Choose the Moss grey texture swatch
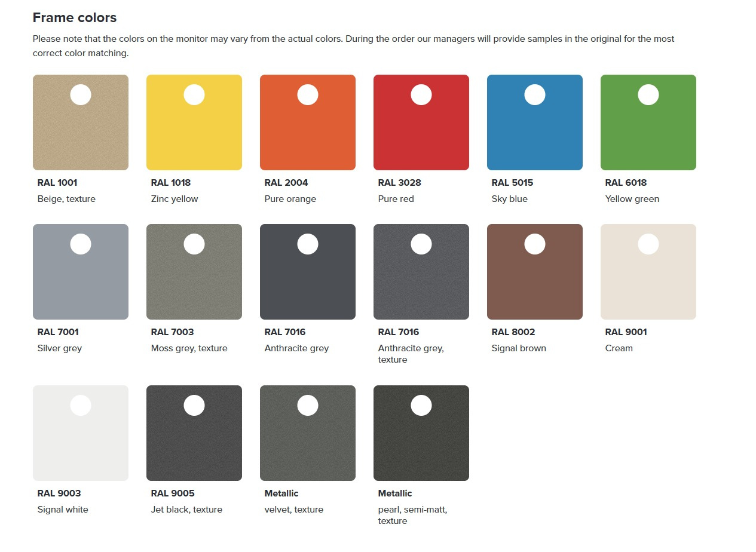 194,272
